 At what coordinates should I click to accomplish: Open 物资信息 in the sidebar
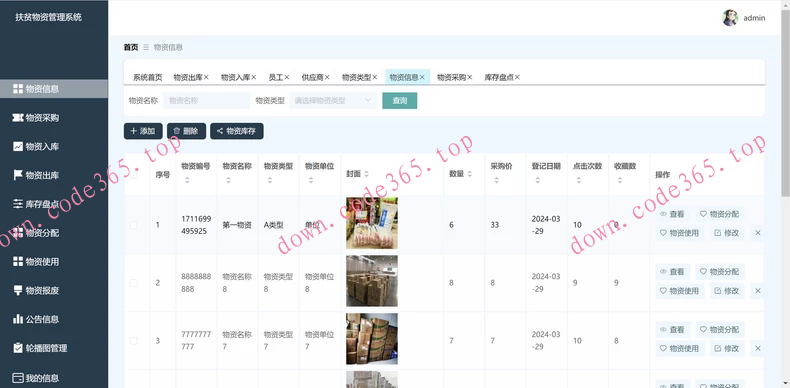point(54,89)
